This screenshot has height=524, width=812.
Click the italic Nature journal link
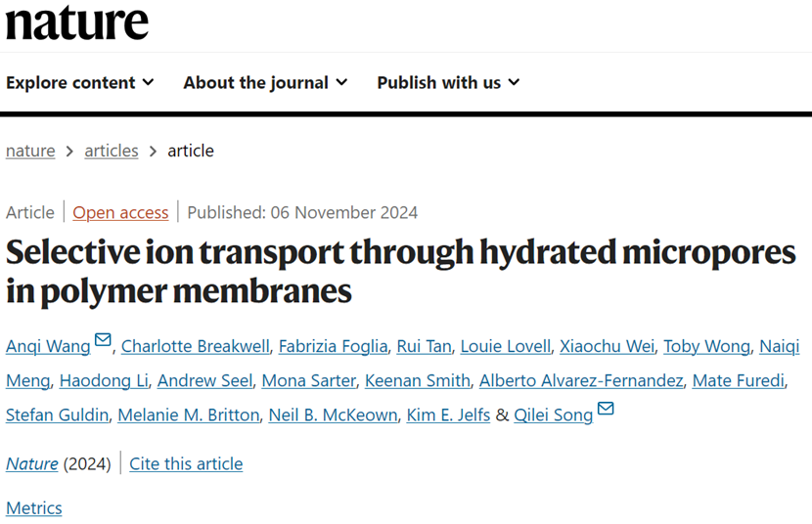(32, 464)
